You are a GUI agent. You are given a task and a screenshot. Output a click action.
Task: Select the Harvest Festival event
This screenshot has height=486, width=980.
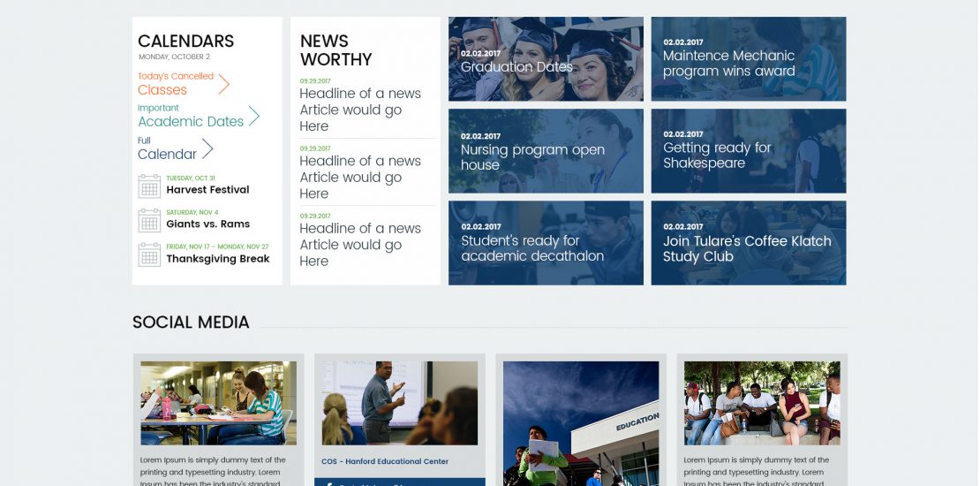207,189
